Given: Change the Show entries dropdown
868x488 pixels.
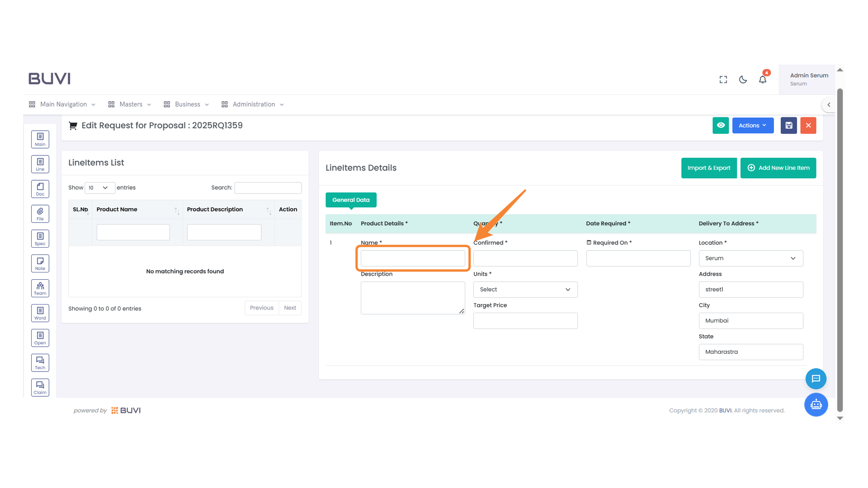Looking at the screenshot, I should (x=99, y=188).
